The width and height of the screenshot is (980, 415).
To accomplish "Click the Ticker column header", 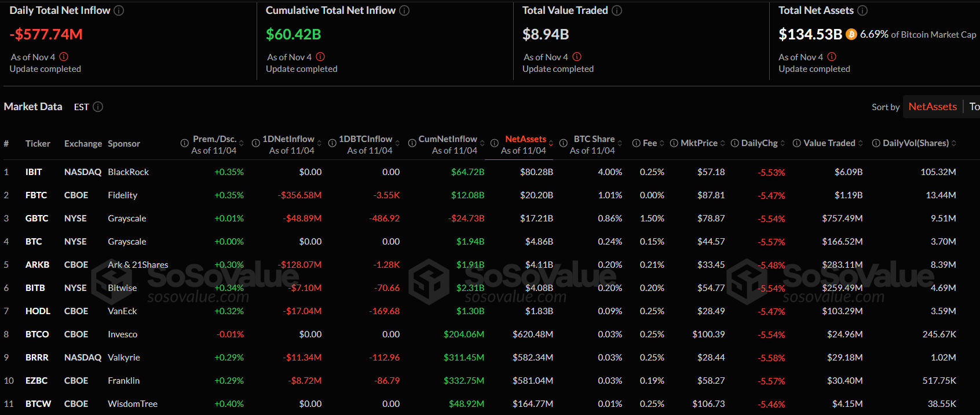I will 38,144.
